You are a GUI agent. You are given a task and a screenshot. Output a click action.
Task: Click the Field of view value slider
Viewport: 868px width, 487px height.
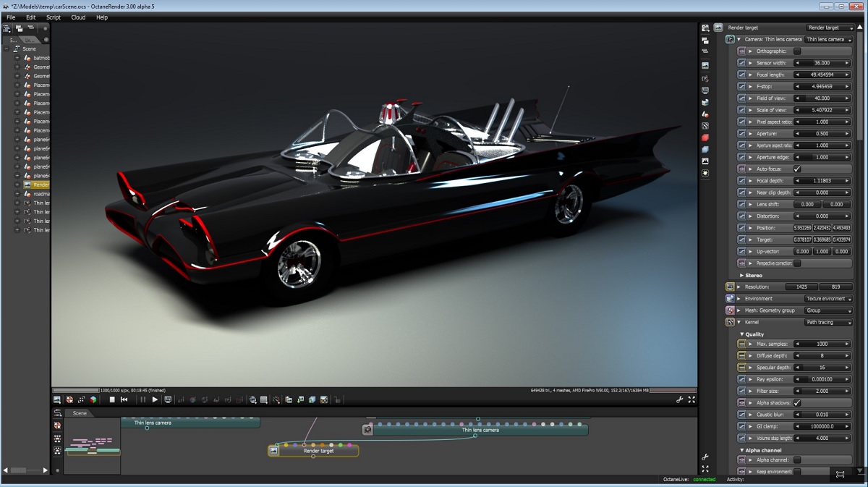pyautogui.click(x=822, y=98)
